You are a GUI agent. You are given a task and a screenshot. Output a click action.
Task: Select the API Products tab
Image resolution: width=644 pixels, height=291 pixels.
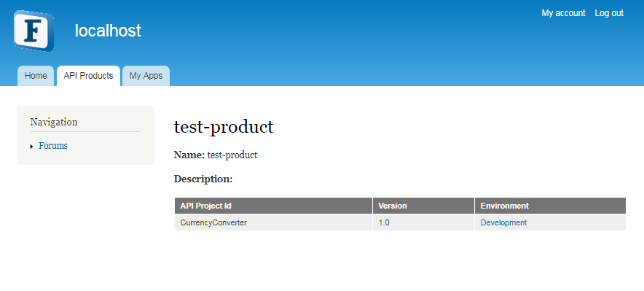click(88, 76)
